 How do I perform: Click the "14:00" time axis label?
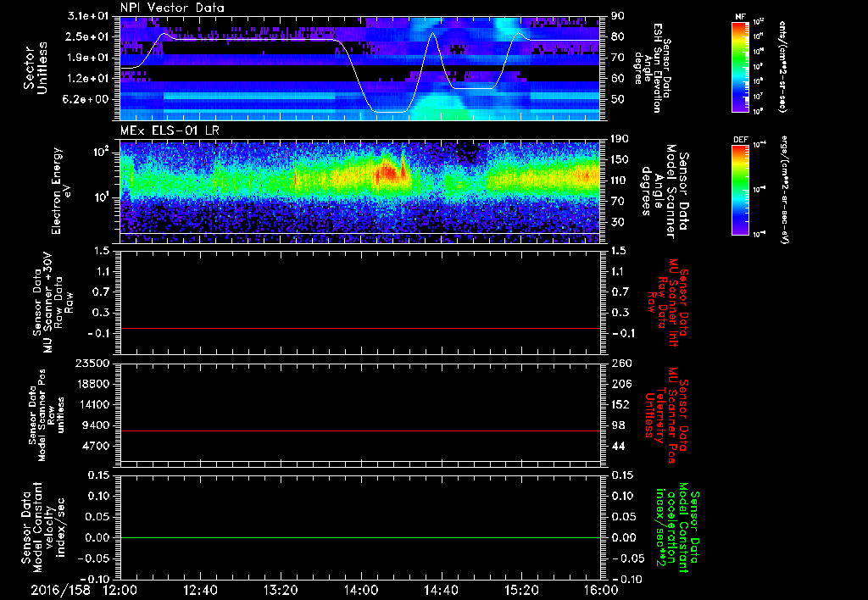coord(361,590)
